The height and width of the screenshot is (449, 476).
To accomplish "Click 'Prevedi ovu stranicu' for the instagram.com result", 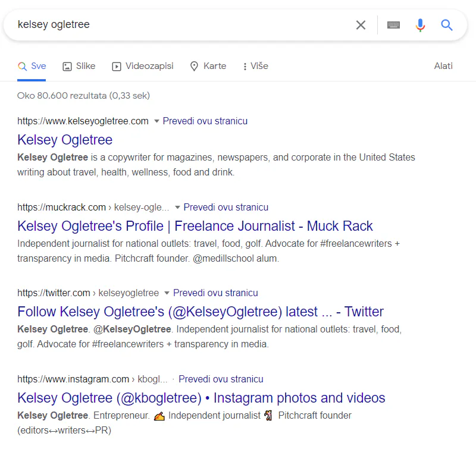I will click(x=221, y=379).
